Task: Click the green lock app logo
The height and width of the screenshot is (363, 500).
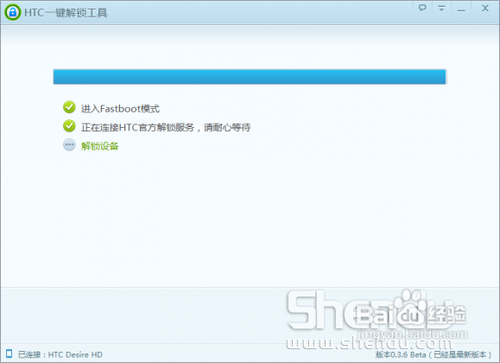Action: pyautogui.click(x=13, y=12)
